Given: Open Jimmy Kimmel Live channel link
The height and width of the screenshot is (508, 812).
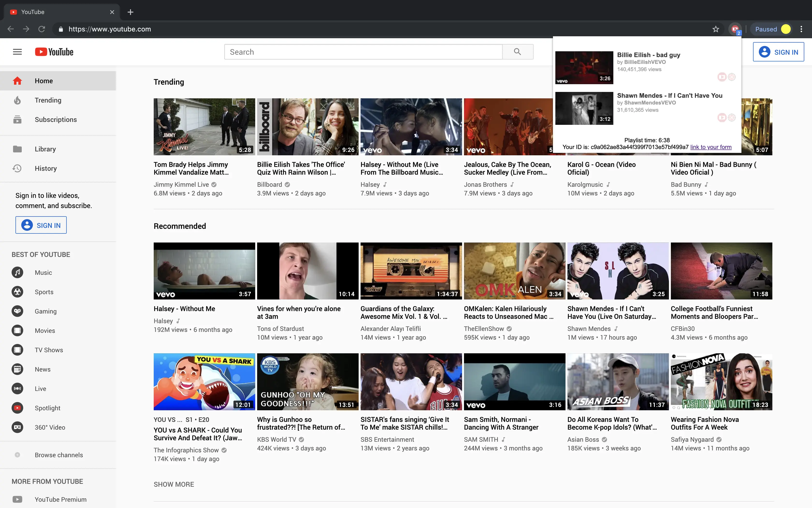Looking at the screenshot, I should pyautogui.click(x=181, y=184).
